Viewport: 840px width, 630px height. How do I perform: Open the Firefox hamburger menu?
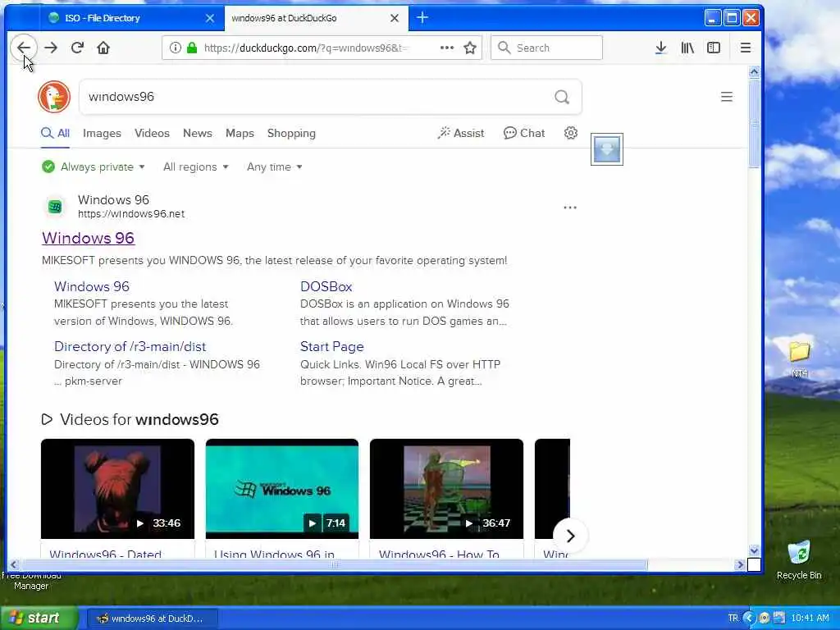coord(745,48)
